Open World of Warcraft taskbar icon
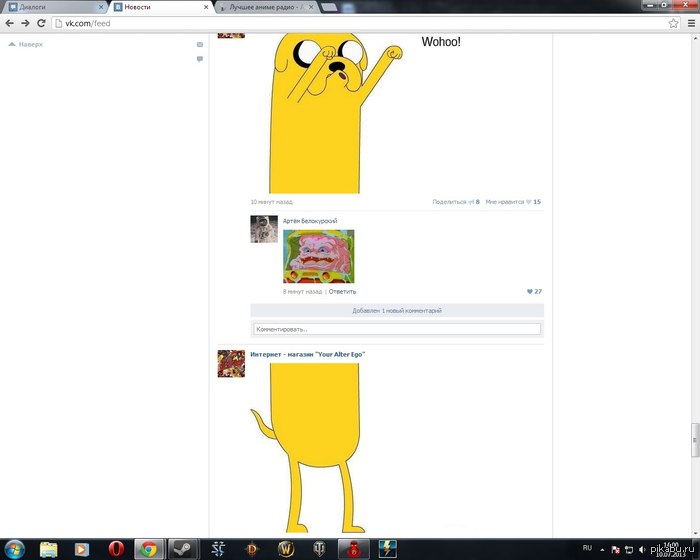Viewport: 700px width, 560px height. click(x=286, y=549)
